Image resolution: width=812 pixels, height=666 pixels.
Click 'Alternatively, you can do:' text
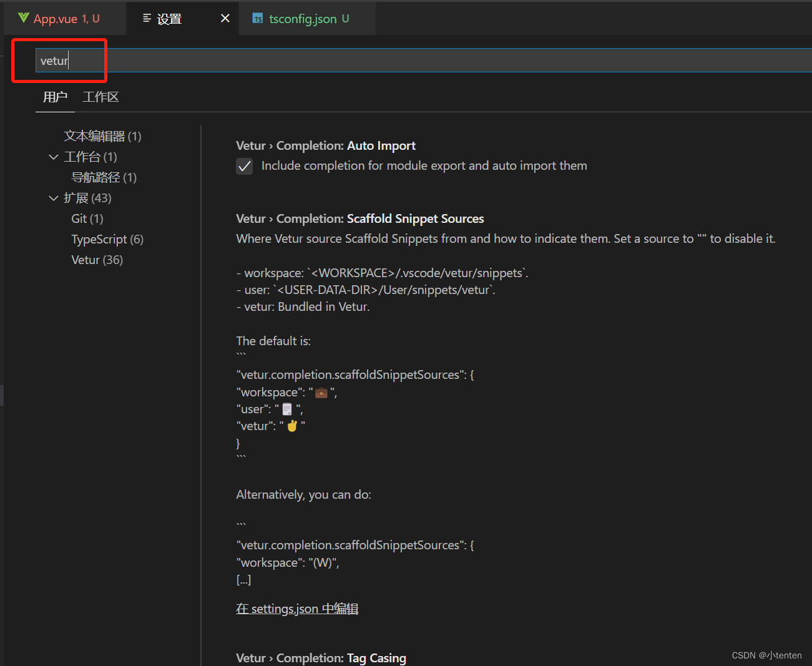[303, 494]
